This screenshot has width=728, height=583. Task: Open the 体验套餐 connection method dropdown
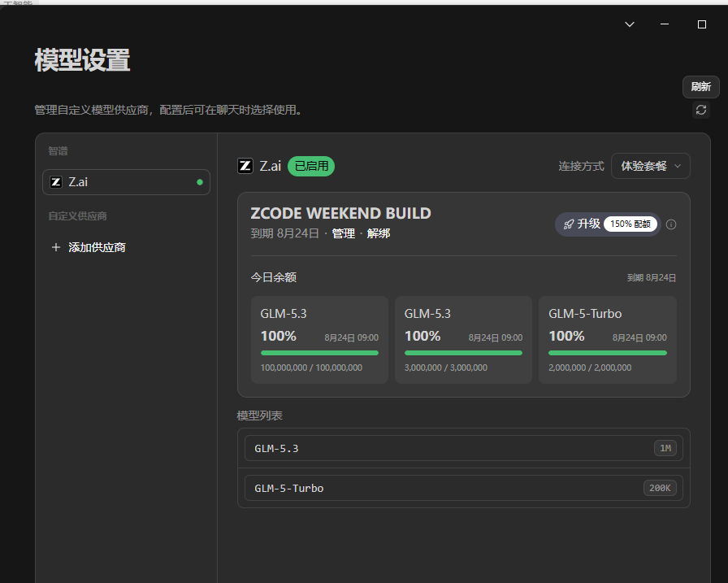coord(651,166)
